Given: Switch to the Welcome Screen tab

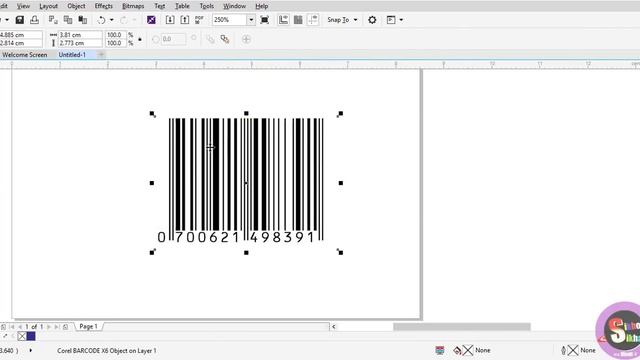Looking at the screenshot, I should coord(25,55).
